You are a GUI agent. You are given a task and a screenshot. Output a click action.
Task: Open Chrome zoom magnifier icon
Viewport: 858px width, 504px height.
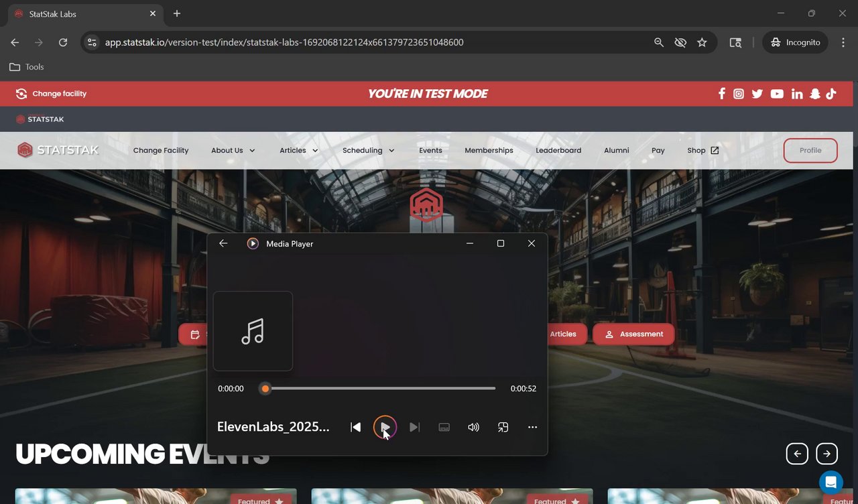tap(659, 42)
